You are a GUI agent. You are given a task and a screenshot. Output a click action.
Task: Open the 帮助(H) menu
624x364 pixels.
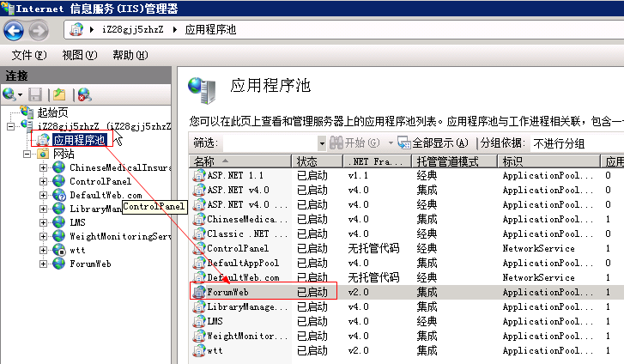pos(130,55)
